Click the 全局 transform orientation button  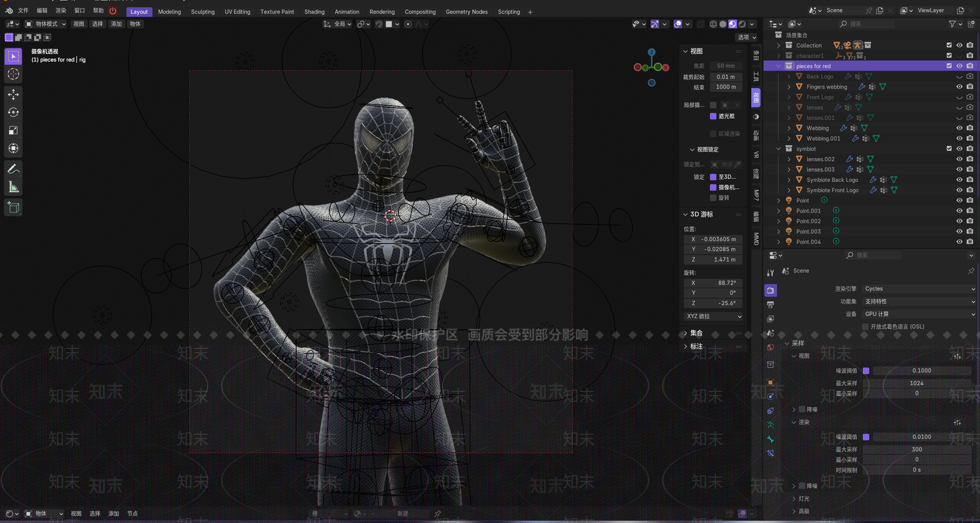(338, 24)
